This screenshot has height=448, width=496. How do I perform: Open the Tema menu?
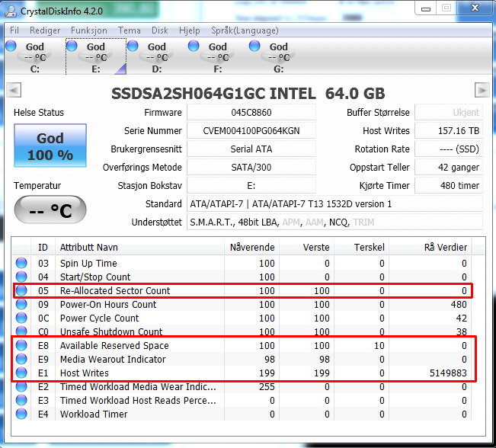click(130, 30)
